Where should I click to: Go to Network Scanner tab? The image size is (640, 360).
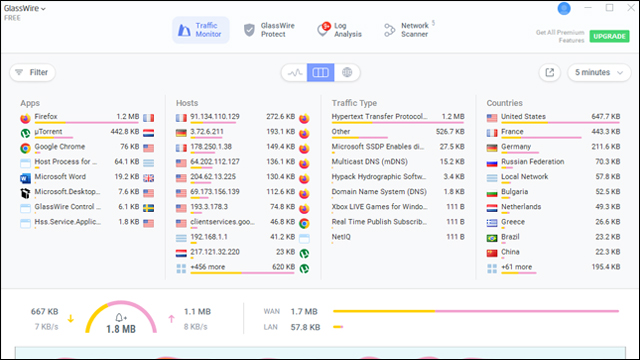pos(408,30)
